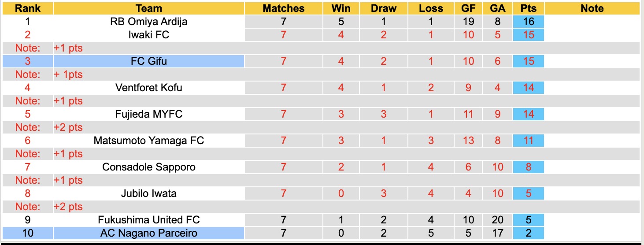The image size is (644, 245).
Task: Click the Note header column
Action: (592, 8)
